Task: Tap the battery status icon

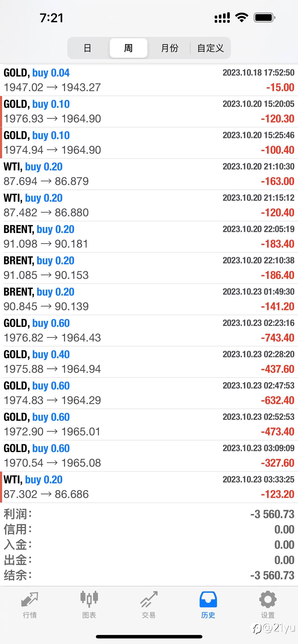Action: tap(265, 17)
